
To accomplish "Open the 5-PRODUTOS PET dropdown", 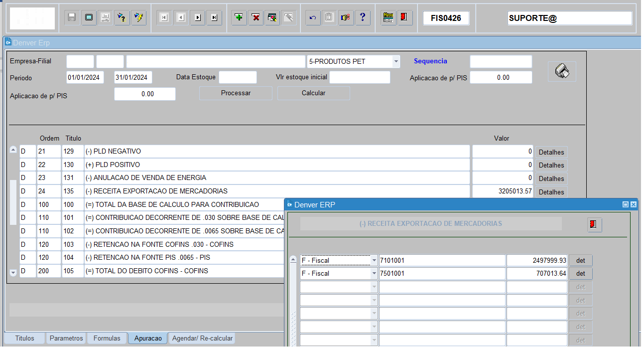I will click(396, 62).
